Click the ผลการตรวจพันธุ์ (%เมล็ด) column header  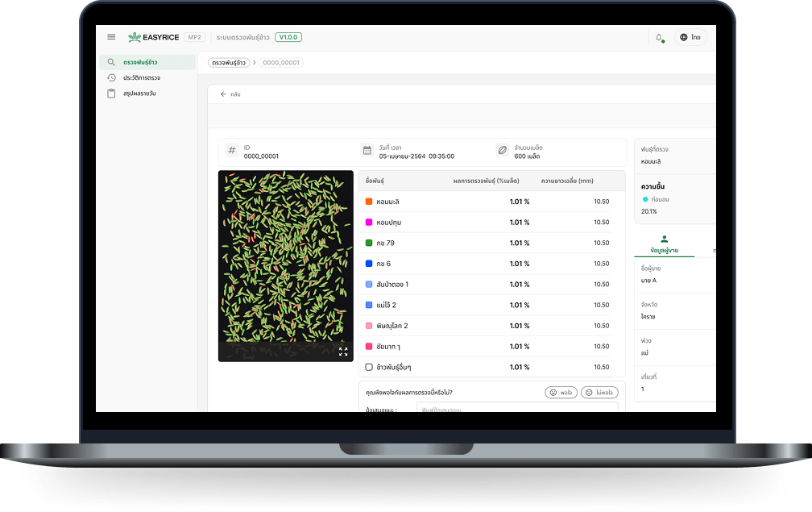coord(487,181)
